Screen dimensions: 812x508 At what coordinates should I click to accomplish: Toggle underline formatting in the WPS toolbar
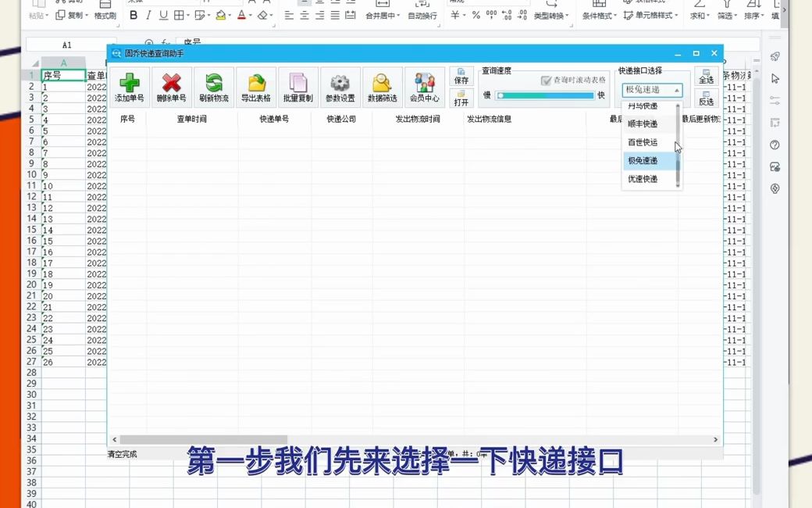click(x=162, y=14)
